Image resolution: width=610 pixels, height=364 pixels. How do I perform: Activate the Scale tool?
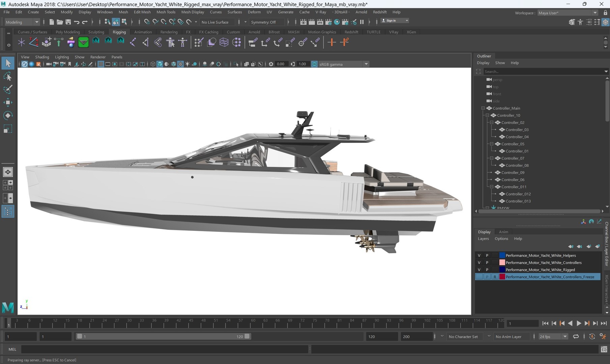pos(8,129)
